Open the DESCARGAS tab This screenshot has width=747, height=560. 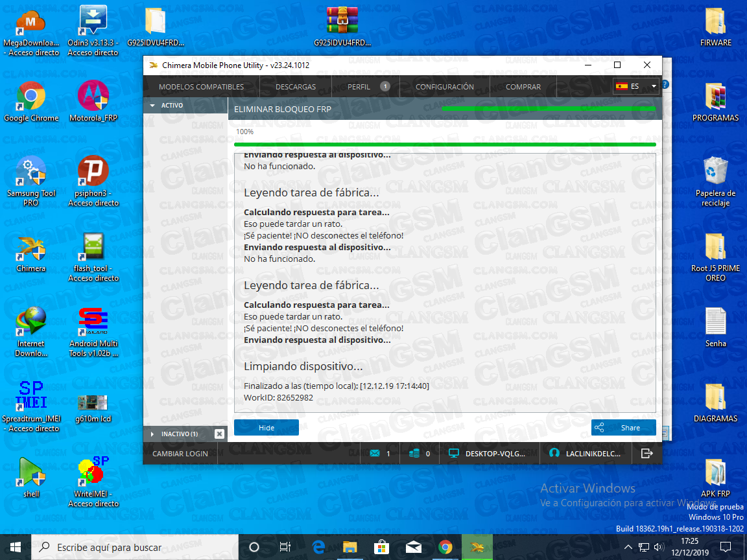click(x=295, y=86)
